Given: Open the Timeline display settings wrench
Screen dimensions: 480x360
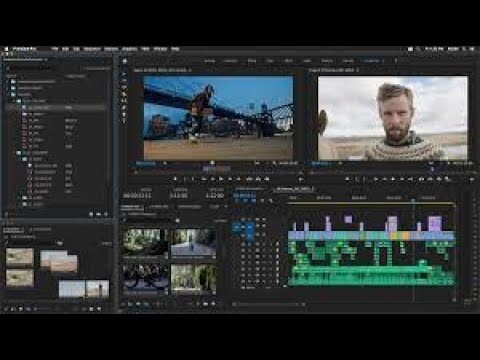Looking at the screenshot, I should 270,201.
